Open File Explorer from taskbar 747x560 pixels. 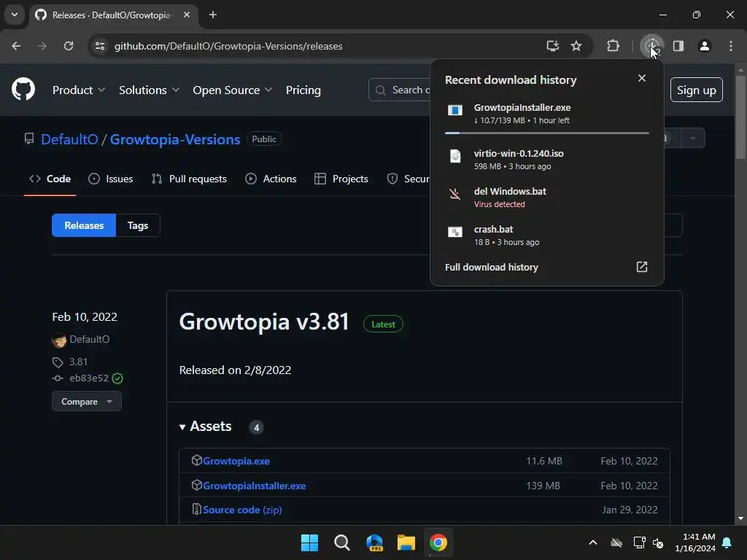tap(406, 542)
